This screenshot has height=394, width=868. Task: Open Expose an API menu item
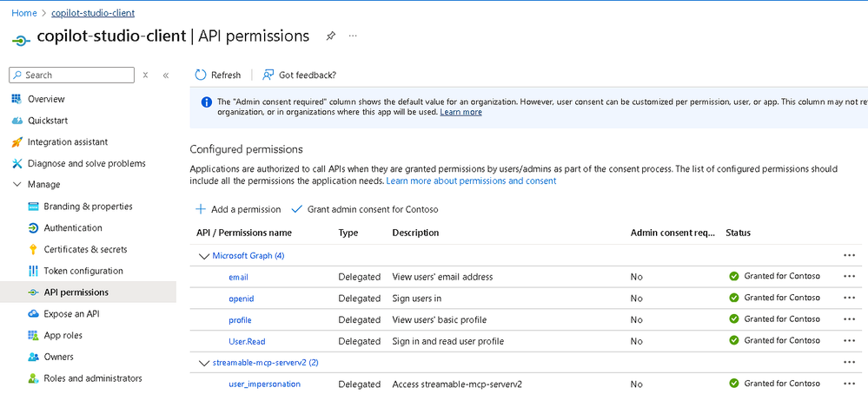(76, 314)
